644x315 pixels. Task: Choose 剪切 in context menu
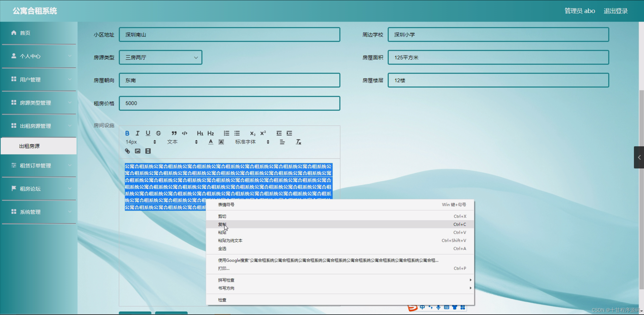click(340, 216)
